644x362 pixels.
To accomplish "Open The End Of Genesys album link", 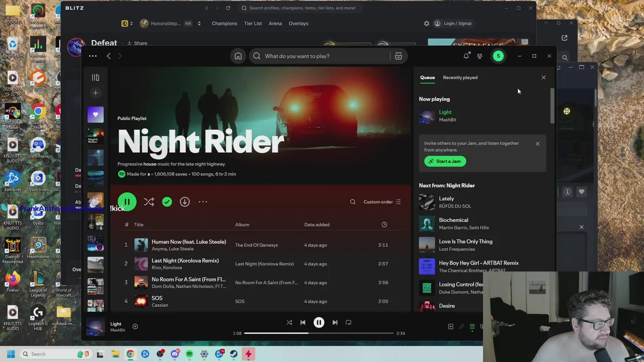I will [x=256, y=245].
